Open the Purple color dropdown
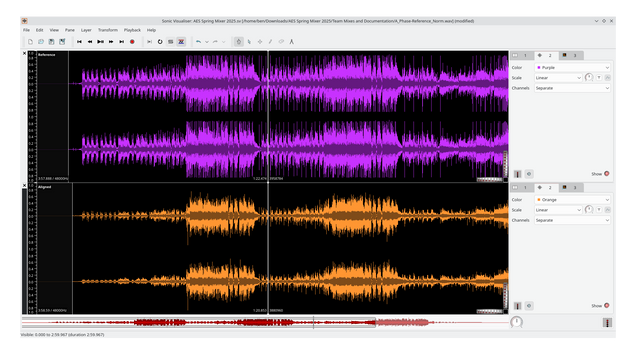This screenshot has width=636, height=362. 572,67
